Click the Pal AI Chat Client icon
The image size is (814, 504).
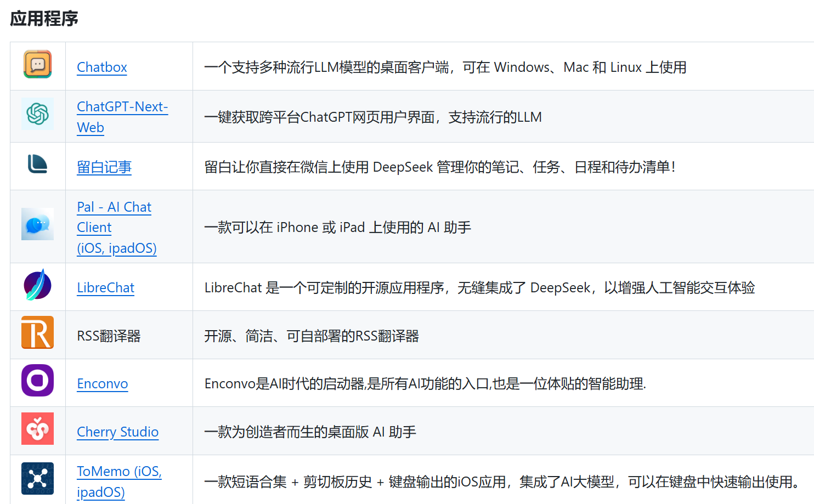point(37,224)
